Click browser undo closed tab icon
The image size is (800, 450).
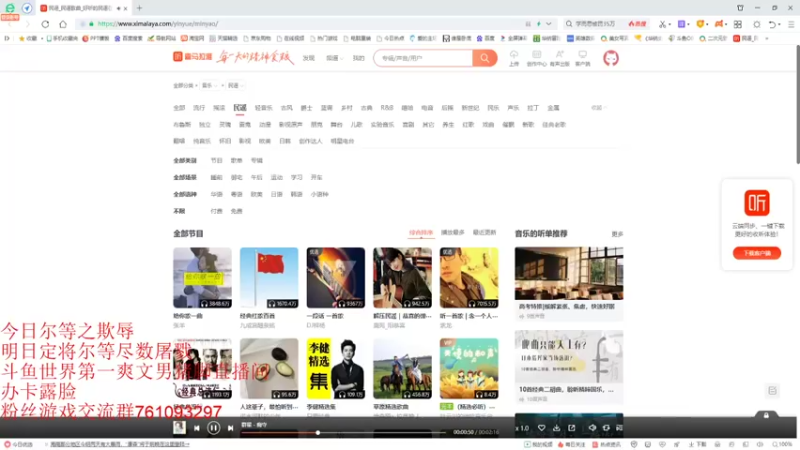coord(772,24)
